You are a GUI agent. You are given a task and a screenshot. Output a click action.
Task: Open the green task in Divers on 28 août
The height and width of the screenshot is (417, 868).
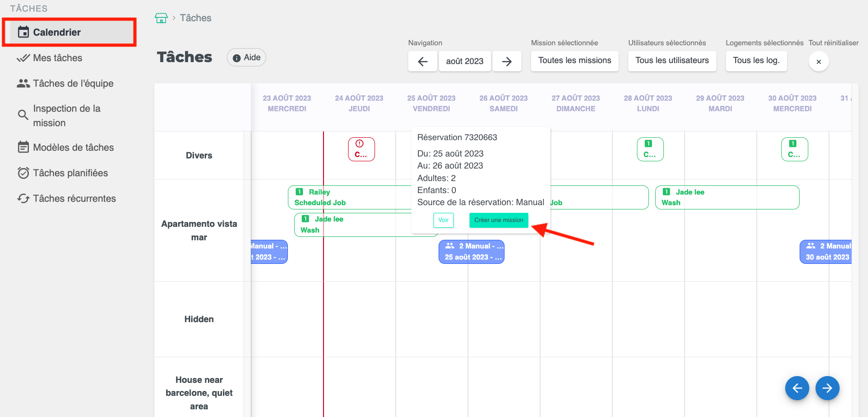coord(650,149)
